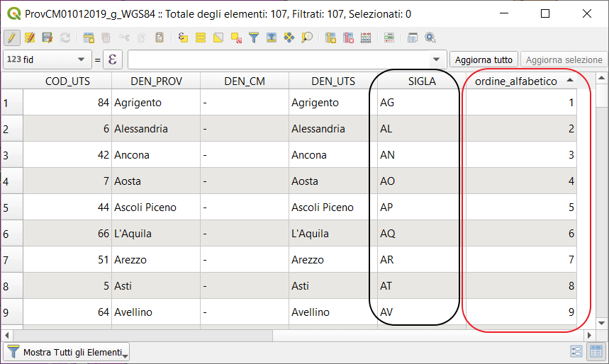
Task: Click the Aggiorna tutto button
Action: pos(484,59)
